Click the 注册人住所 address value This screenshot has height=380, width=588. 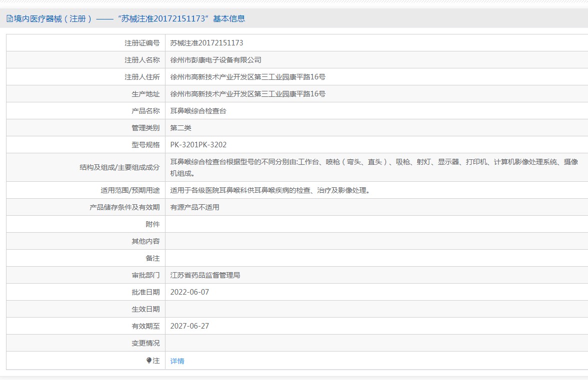(x=247, y=77)
